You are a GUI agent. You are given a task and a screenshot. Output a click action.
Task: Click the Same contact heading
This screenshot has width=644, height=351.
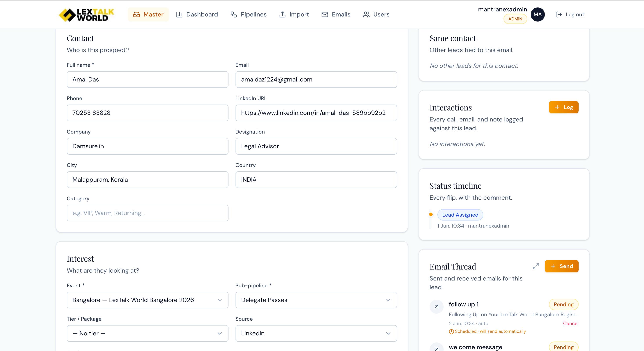point(453,38)
